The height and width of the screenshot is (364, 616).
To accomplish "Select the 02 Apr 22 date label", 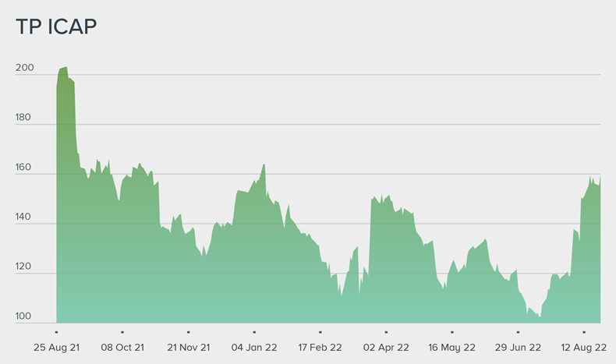I will tap(386, 347).
